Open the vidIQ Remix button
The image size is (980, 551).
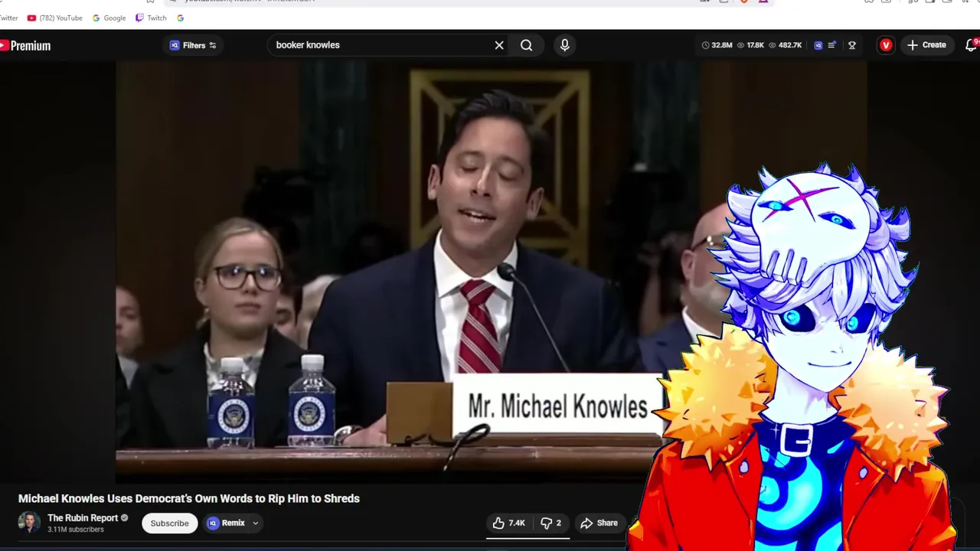[227, 523]
